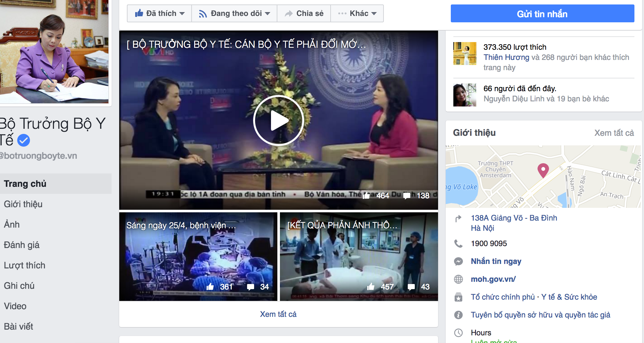This screenshot has height=343, width=644.
Task: Click the Messenger icon beside "Nhắn tin ngay"
Action: coord(458,261)
